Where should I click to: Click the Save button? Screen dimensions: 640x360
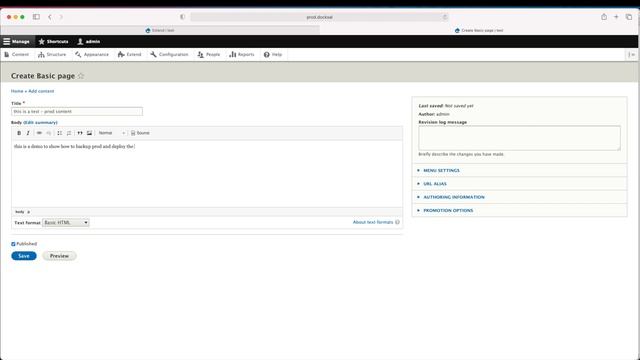point(24,256)
